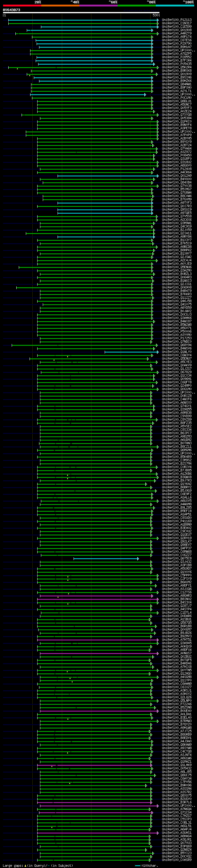The width and height of the screenshot is (197, 868).
Task: Select hit UniRef100_A7P0P9
Action: 177,135
